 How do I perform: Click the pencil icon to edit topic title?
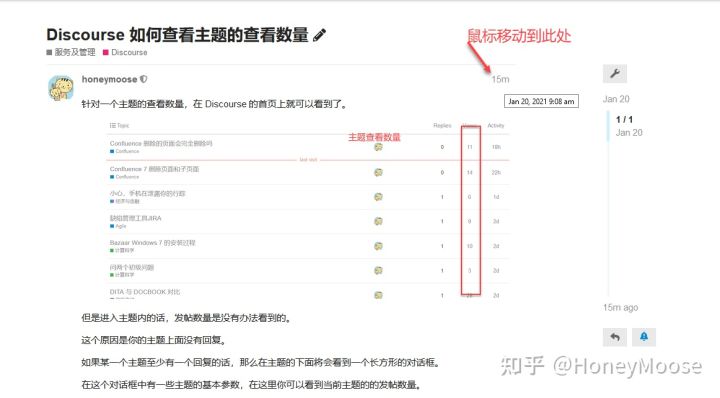319,35
